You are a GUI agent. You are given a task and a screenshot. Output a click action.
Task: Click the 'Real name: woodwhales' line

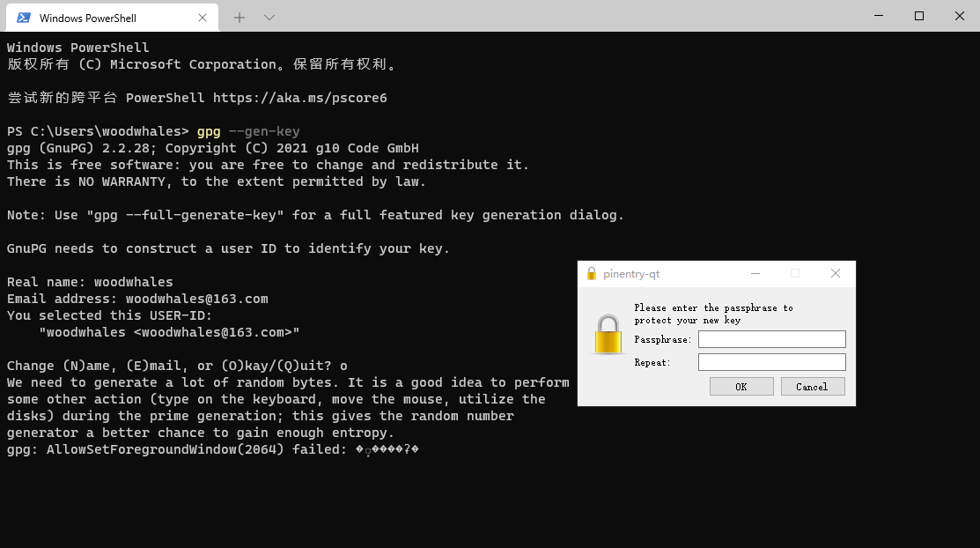pos(90,282)
